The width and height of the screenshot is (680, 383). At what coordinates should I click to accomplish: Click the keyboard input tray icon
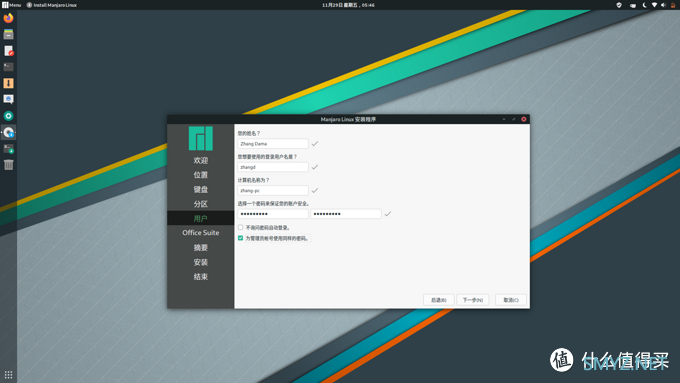coord(633,5)
